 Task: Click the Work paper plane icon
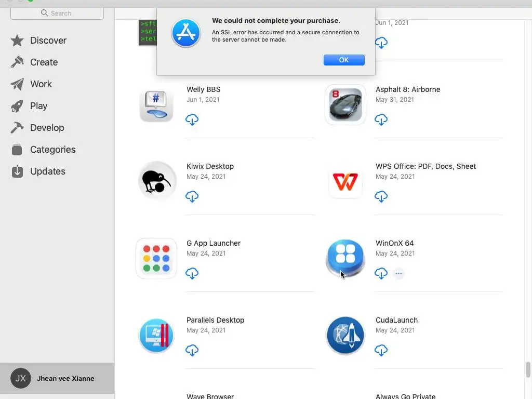pos(17,84)
